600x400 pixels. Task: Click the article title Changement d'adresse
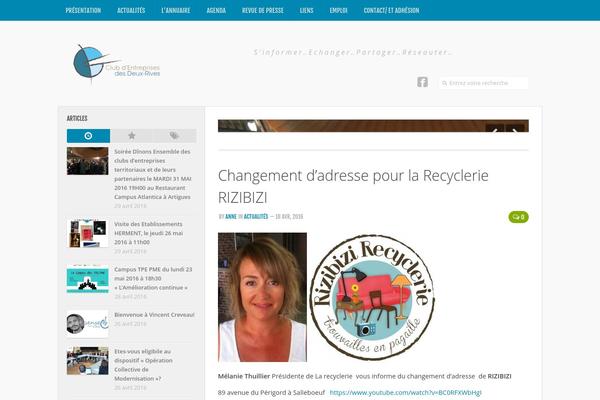[353, 186]
